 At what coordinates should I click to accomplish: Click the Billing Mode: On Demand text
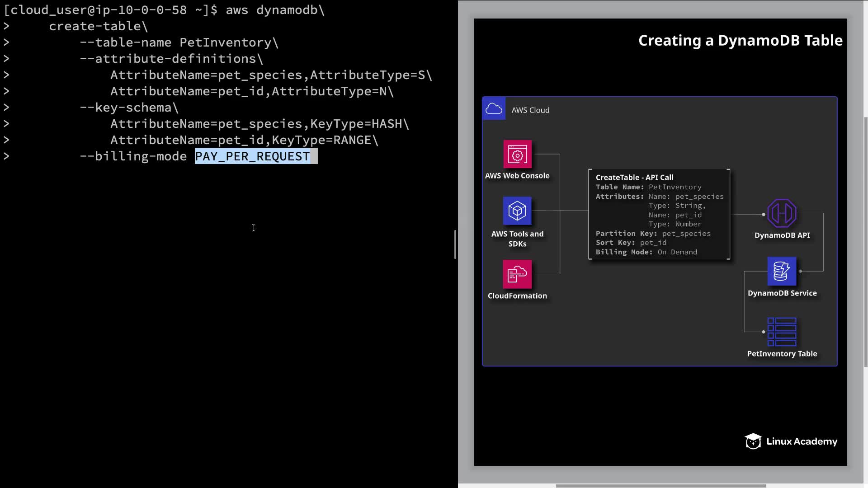click(646, 252)
